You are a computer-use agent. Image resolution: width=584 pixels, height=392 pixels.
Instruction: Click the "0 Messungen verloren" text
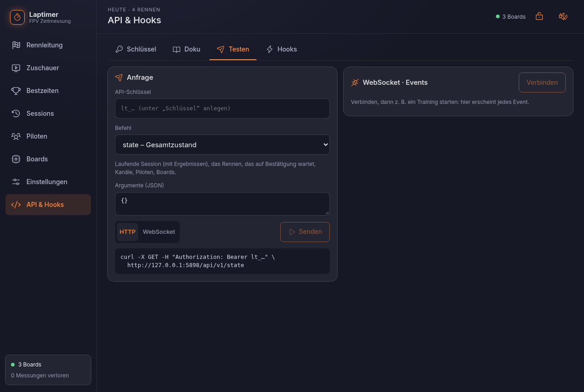[x=40, y=376]
